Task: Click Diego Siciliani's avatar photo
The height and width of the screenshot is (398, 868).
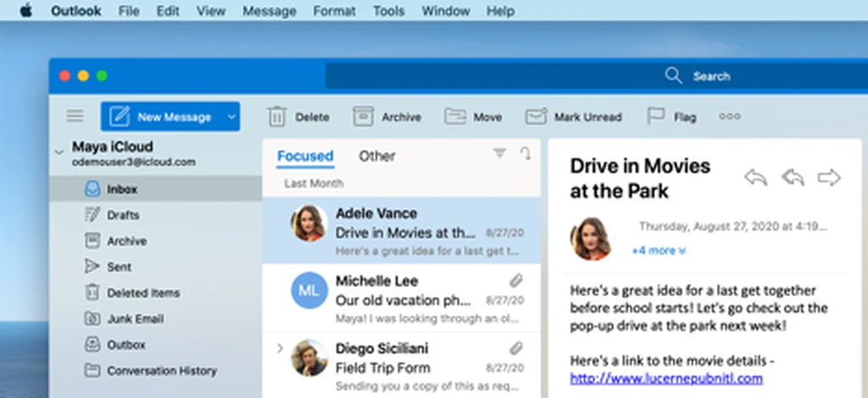Action: tap(309, 357)
